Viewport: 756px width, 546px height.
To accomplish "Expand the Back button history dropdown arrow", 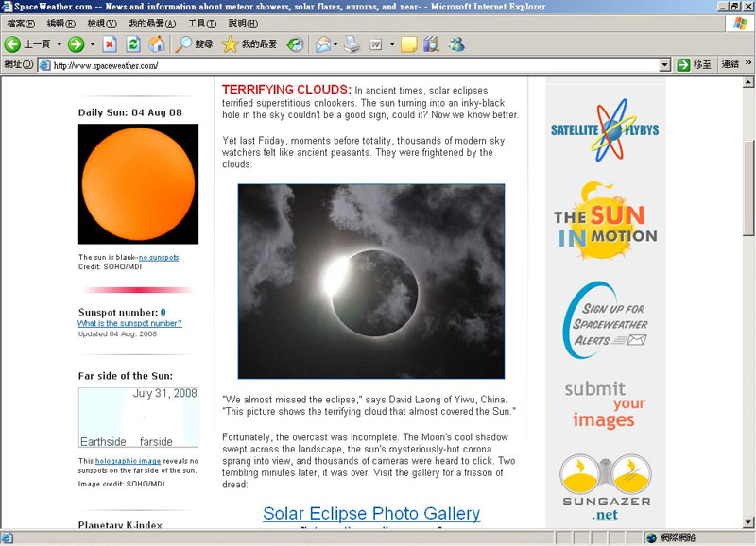I will click(x=59, y=44).
